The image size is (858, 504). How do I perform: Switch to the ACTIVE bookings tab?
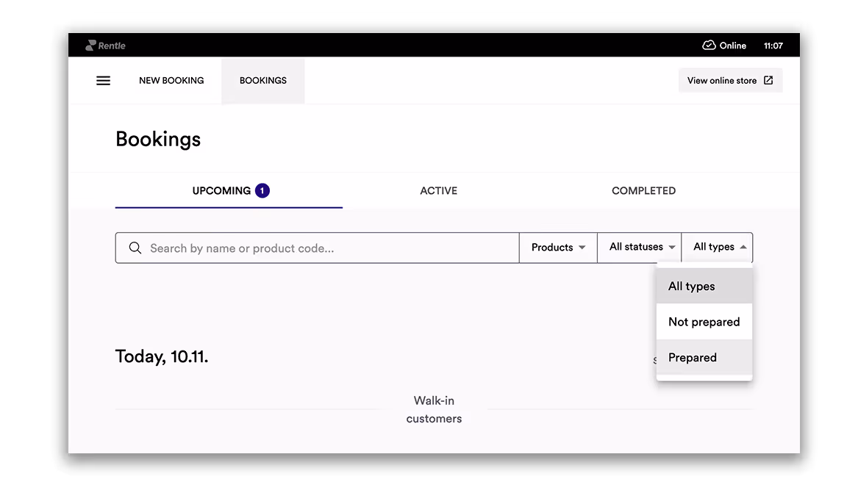438,190
